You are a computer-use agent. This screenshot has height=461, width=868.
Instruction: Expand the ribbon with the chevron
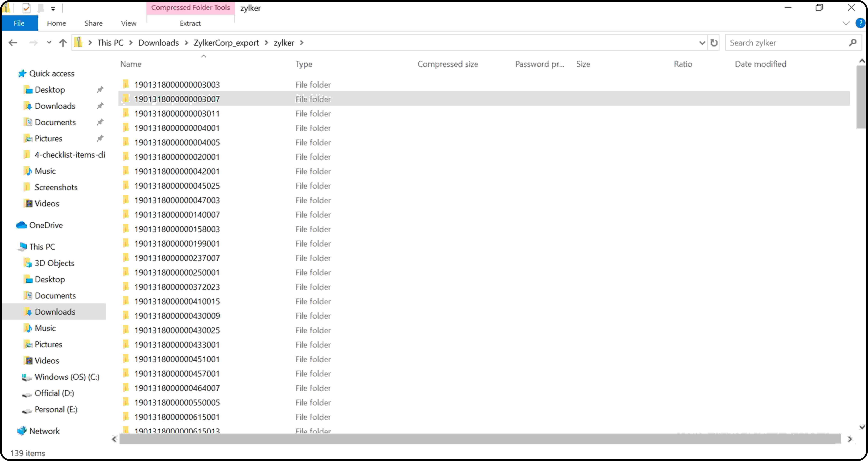pyautogui.click(x=846, y=23)
